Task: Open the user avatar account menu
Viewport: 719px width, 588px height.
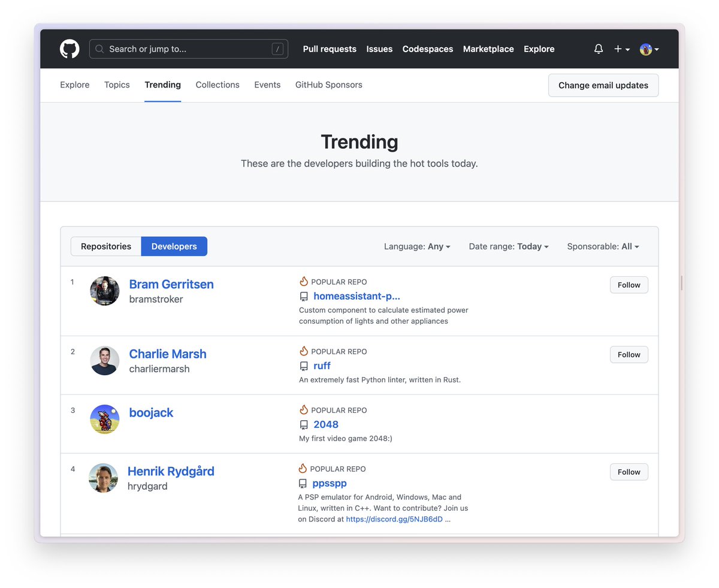Action: tap(649, 49)
